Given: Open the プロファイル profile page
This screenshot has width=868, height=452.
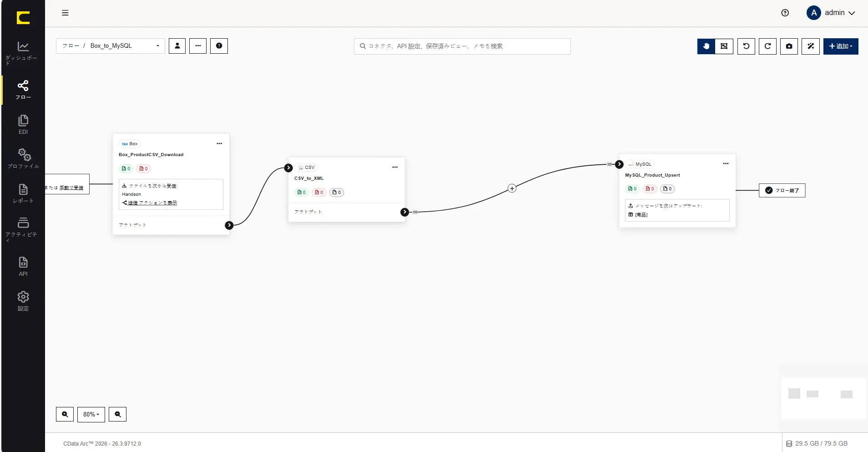Looking at the screenshot, I should pos(23,158).
